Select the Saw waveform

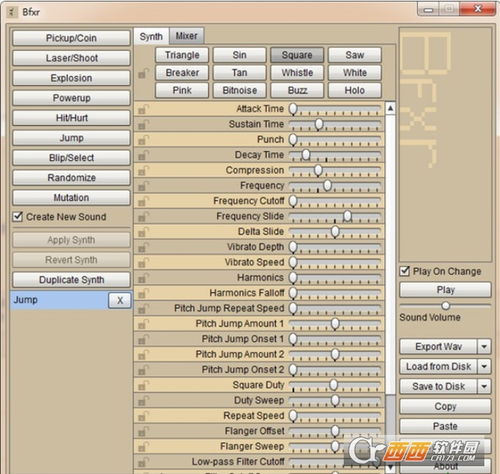click(x=355, y=55)
